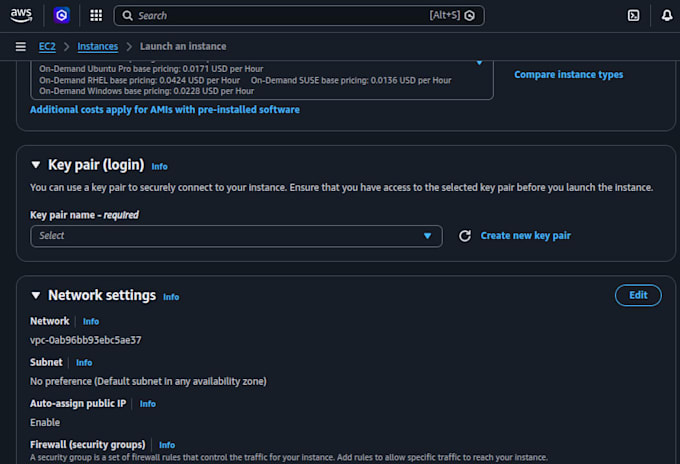
Task: Open Info link beside Subnet label
Action: pyautogui.click(x=84, y=363)
